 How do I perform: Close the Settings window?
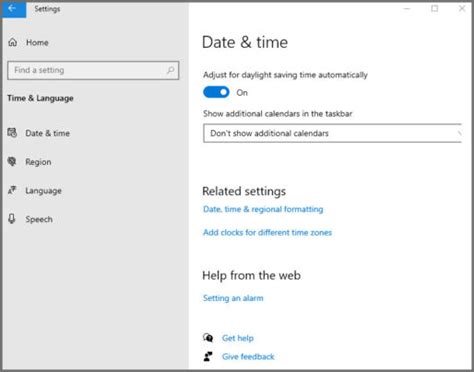[x=462, y=9]
